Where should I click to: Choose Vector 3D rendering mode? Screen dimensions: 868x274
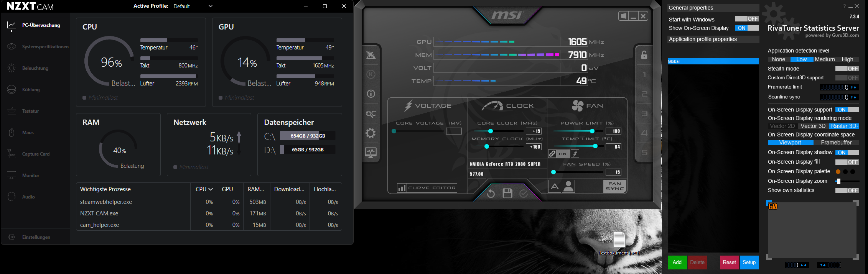pyautogui.click(x=813, y=126)
